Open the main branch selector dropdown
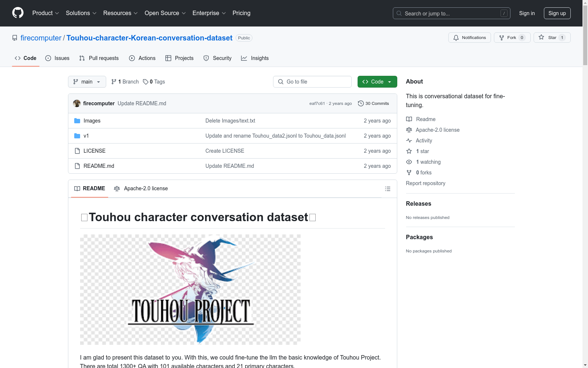Viewport: 588px width, 368px height. coord(87,82)
